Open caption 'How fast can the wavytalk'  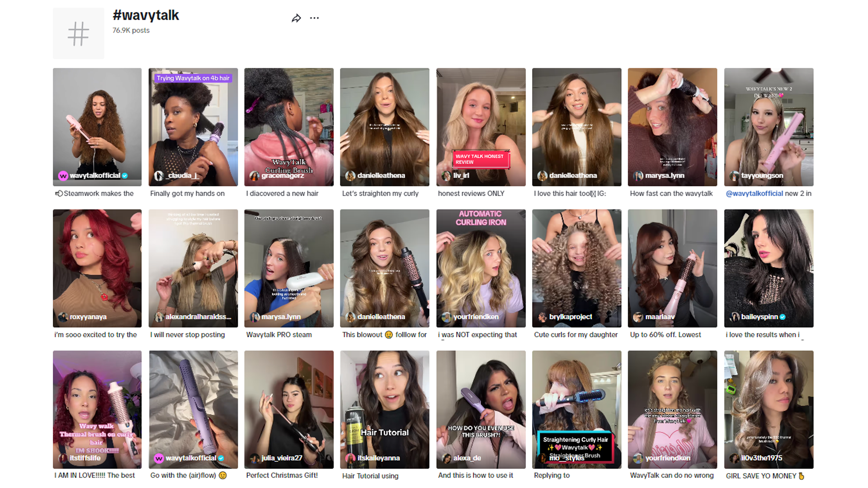tap(671, 193)
